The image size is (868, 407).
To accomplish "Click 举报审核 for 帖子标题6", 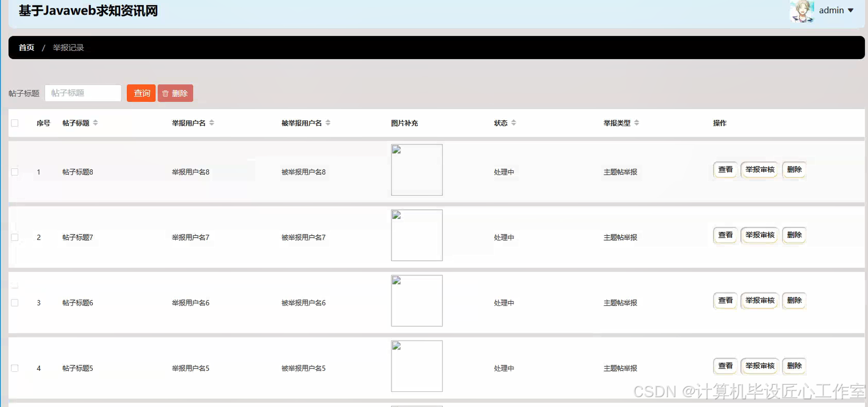I will (x=760, y=301).
